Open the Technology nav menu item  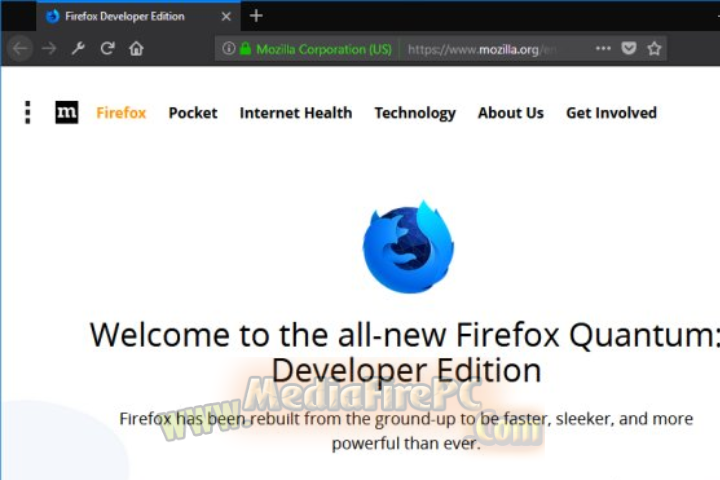(x=415, y=113)
